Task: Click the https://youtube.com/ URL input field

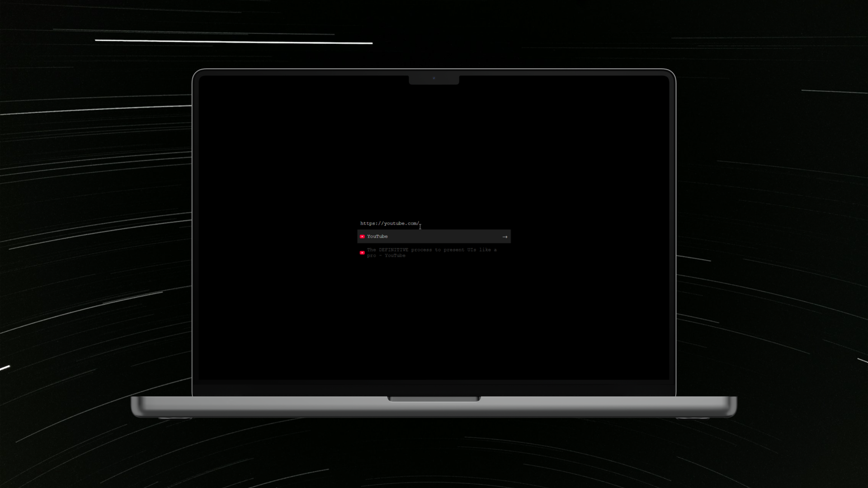Action: point(434,223)
